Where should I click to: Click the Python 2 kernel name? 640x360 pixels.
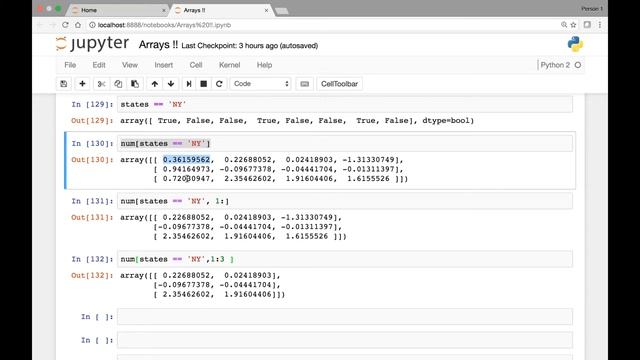555,65
